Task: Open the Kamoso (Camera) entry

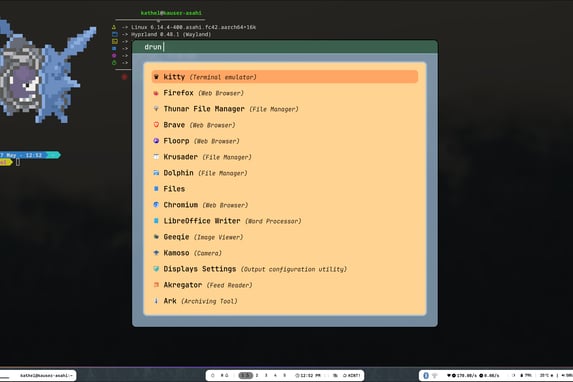Action: (285, 253)
